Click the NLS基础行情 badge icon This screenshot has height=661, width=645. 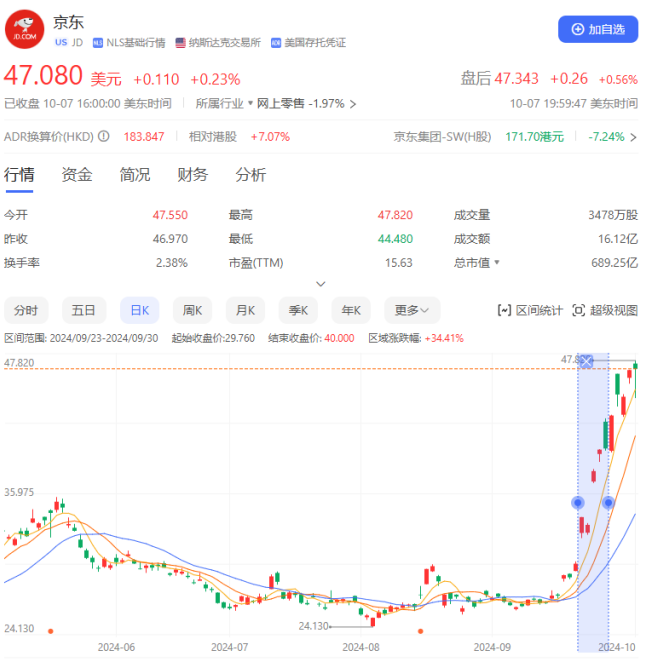click(x=97, y=43)
